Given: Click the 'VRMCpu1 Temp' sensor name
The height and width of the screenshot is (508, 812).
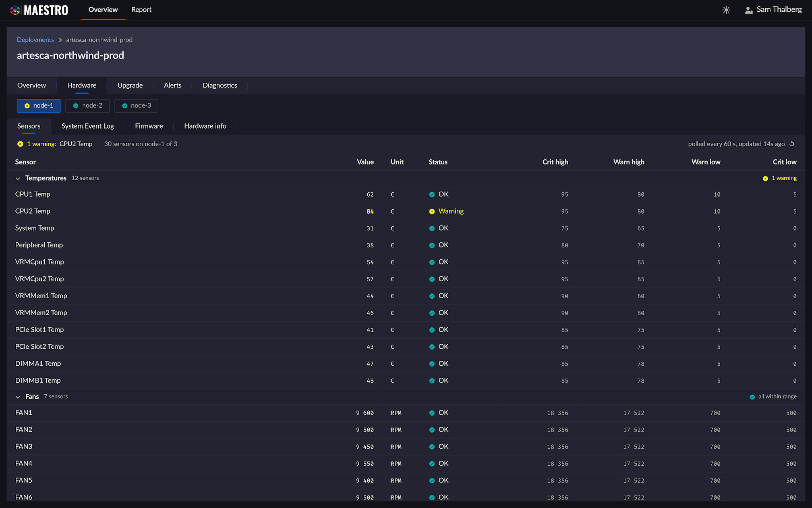Looking at the screenshot, I should pos(39,262).
